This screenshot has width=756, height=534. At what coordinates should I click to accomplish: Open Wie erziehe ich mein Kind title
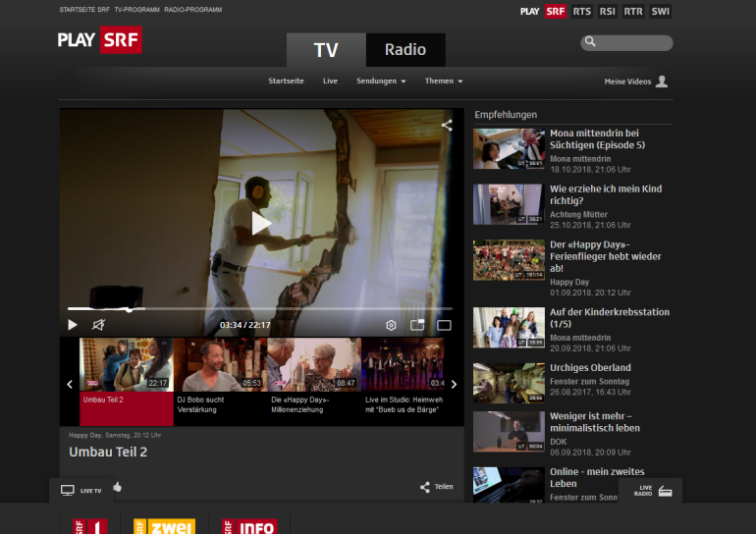point(606,194)
